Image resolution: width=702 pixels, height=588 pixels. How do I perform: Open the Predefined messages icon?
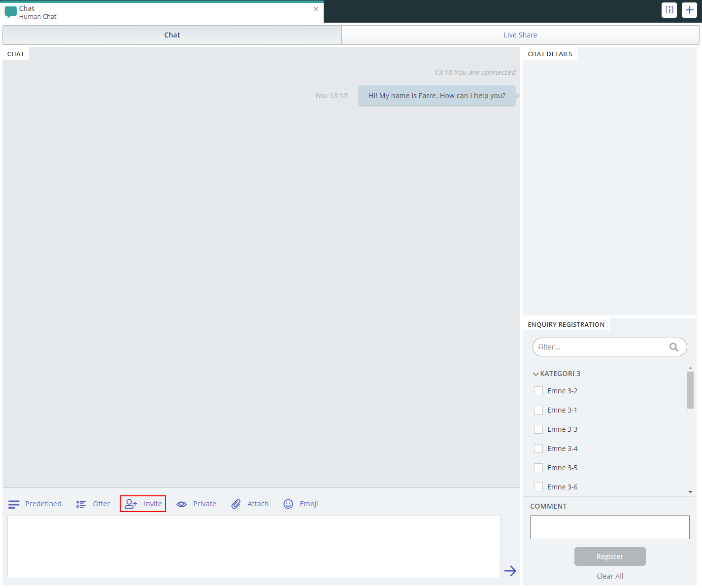click(14, 504)
